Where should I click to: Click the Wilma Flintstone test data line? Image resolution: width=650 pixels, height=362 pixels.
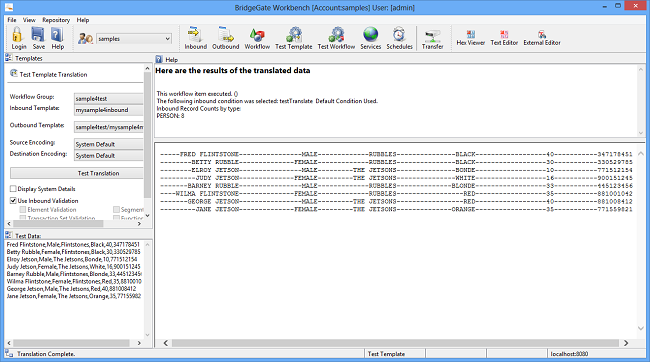coord(74,281)
